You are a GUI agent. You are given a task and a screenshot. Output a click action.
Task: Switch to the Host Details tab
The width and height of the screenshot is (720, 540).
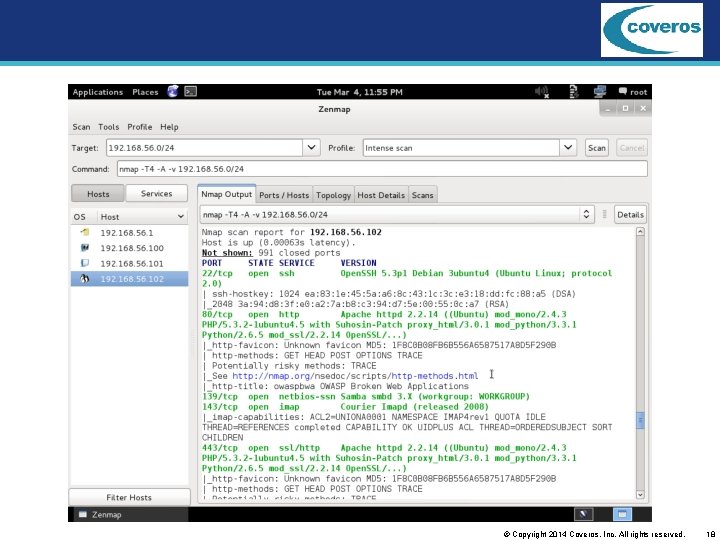pyautogui.click(x=381, y=195)
